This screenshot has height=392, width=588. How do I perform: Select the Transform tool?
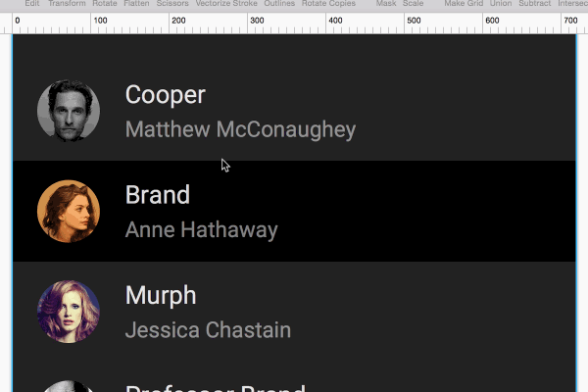coord(66,4)
